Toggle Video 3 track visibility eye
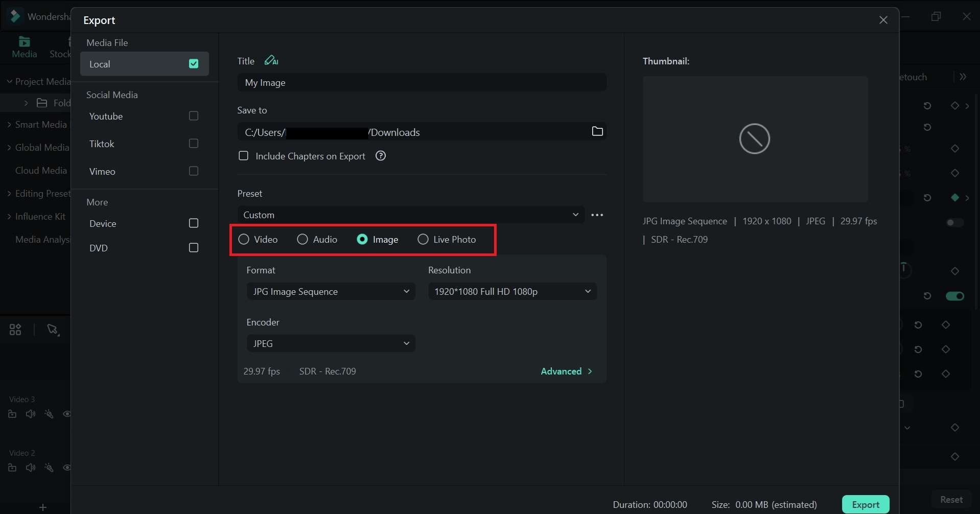 tap(66, 414)
